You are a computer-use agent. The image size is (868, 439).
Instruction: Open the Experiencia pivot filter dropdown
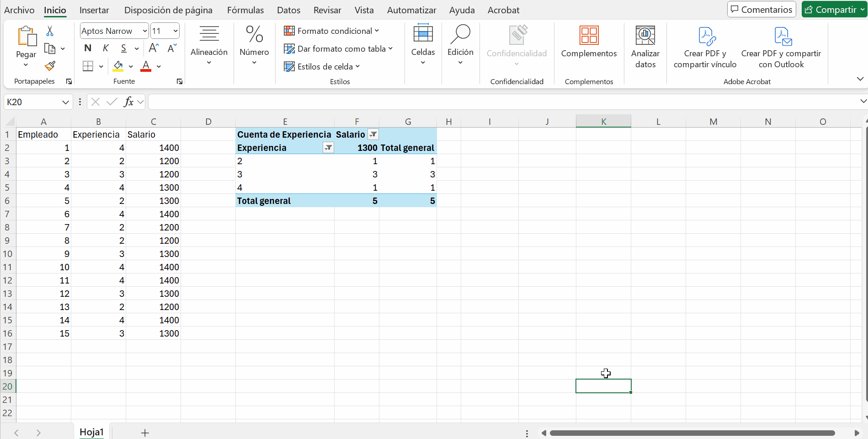point(328,148)
